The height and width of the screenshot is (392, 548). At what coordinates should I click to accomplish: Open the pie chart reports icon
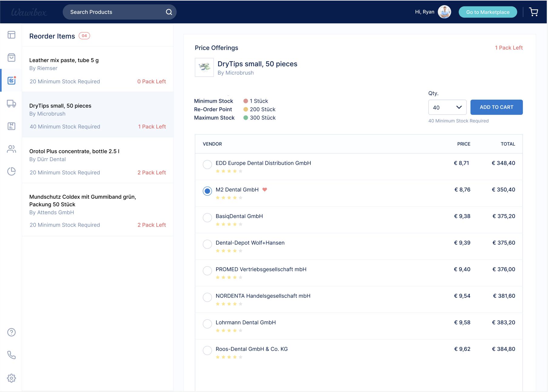(11, 171)
